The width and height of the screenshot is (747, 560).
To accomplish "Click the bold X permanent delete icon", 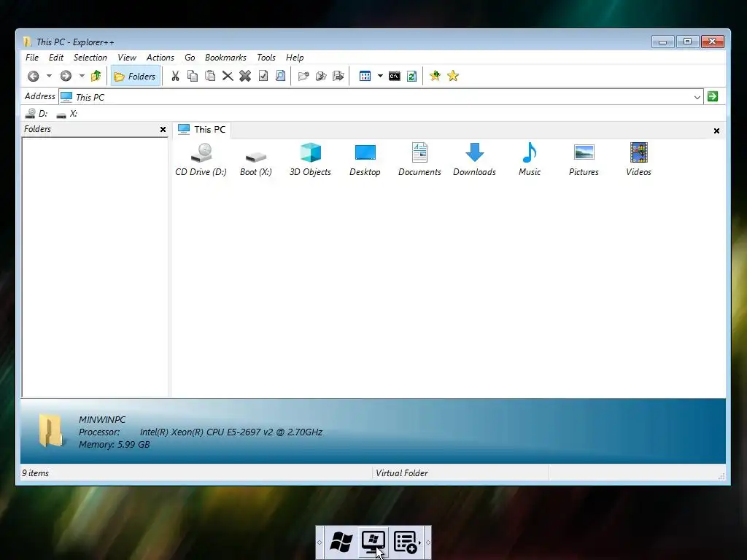I will point(245,76).
